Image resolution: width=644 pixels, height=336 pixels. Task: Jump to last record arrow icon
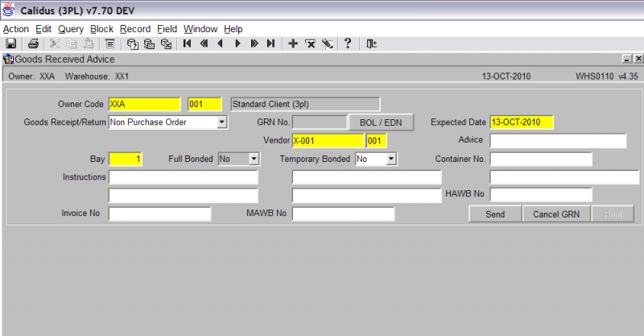[270, 44]
